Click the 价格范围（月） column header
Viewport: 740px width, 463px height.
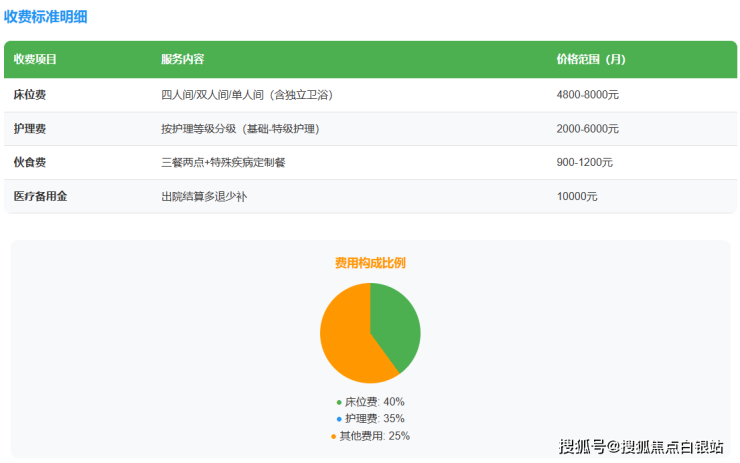(x=591, y=59)
